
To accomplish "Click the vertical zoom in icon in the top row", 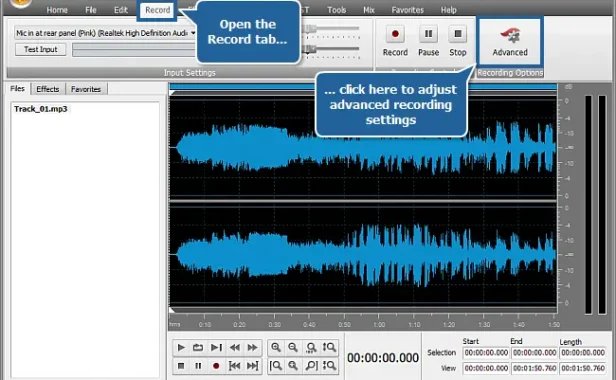I will pos(329,347).
